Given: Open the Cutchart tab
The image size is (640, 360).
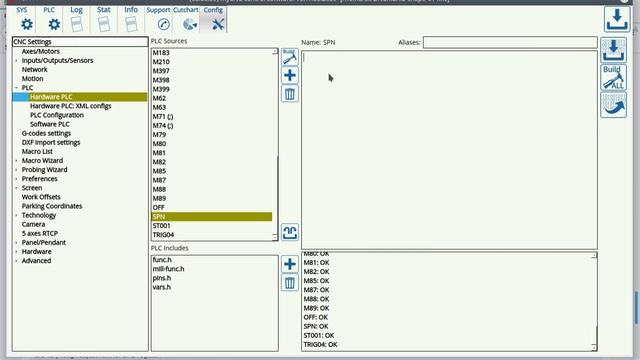Looking at the screenshot, I should [186, 19].
